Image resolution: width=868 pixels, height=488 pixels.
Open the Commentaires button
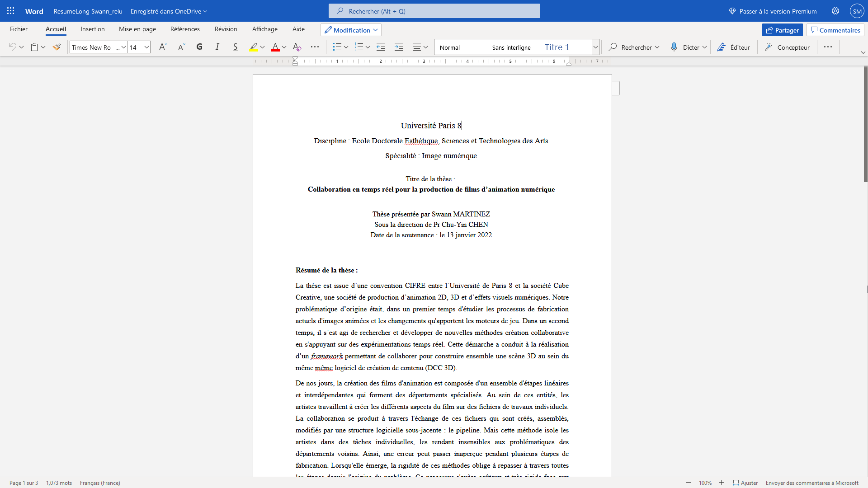pyautogui.click(x=835, y=30)
